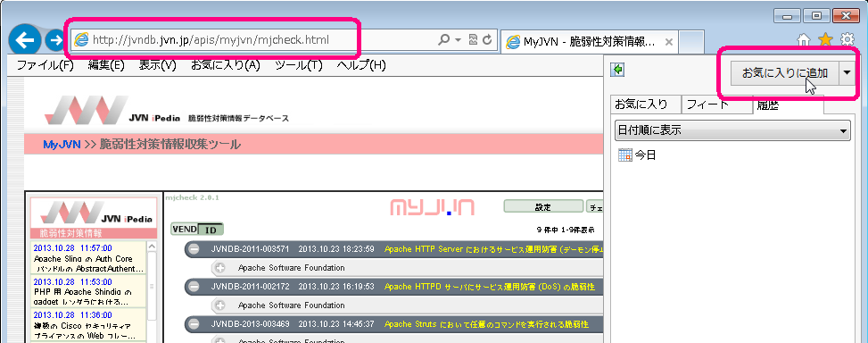Click the search magnifier in the address bar
The width and height of the screenshot is (868, 343).
click(x=443, y=40)
